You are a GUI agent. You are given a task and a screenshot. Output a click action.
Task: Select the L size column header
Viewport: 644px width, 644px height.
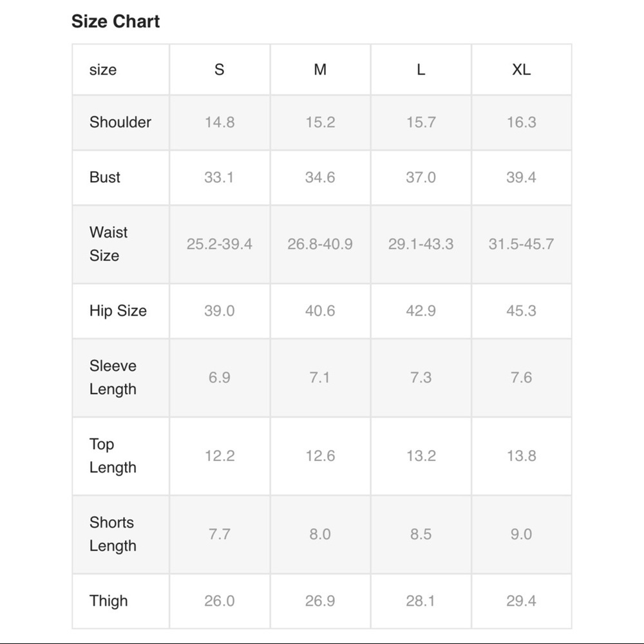pos(421,70)
